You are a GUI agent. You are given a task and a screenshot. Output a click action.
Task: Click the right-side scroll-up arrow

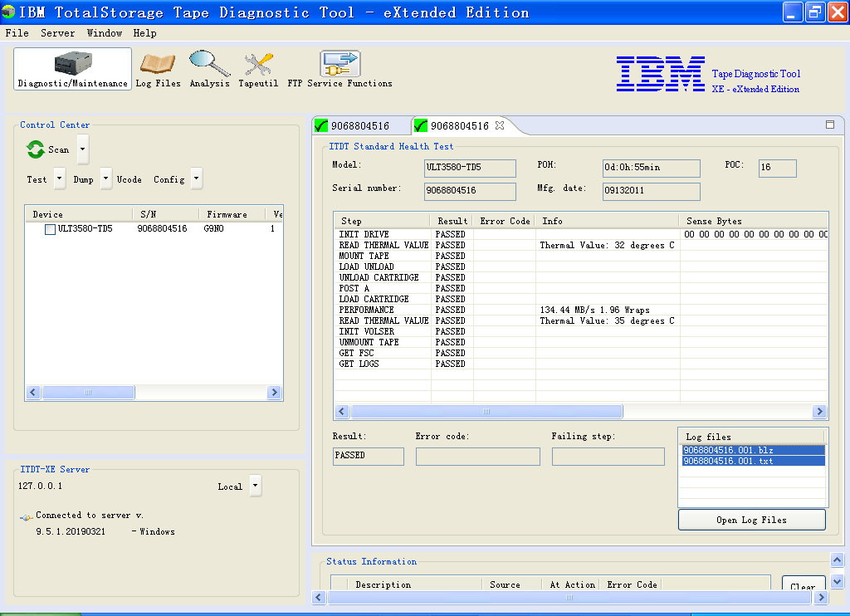tap(837, 560)
